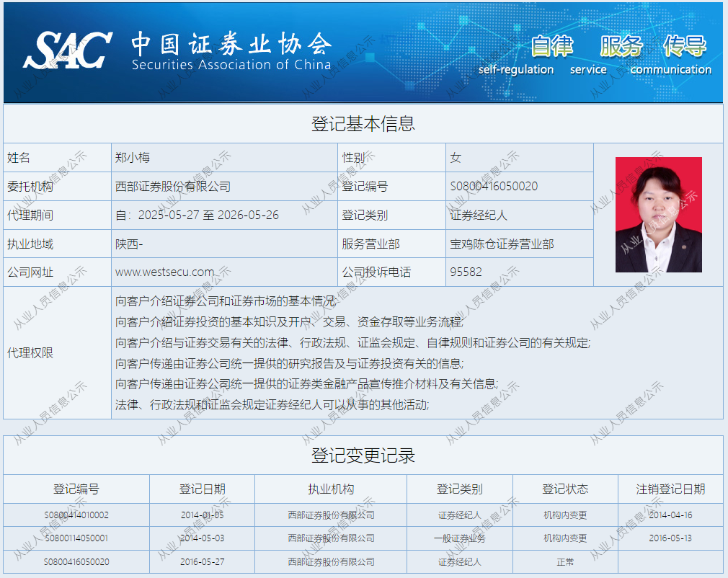
Task: Click the 登记状态 column header
Action: coord(565,489)
